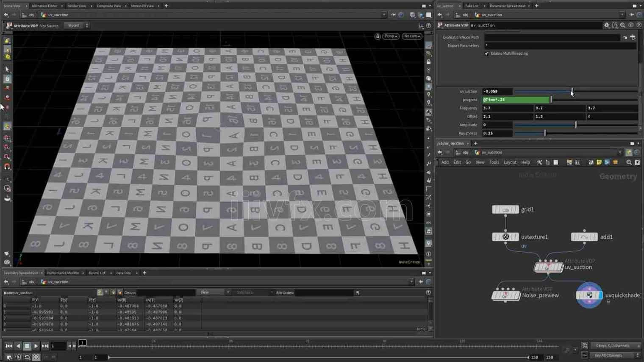Switch to the Render View tab
The height and width of the screenshot is (362, 644).
point(76,6)
